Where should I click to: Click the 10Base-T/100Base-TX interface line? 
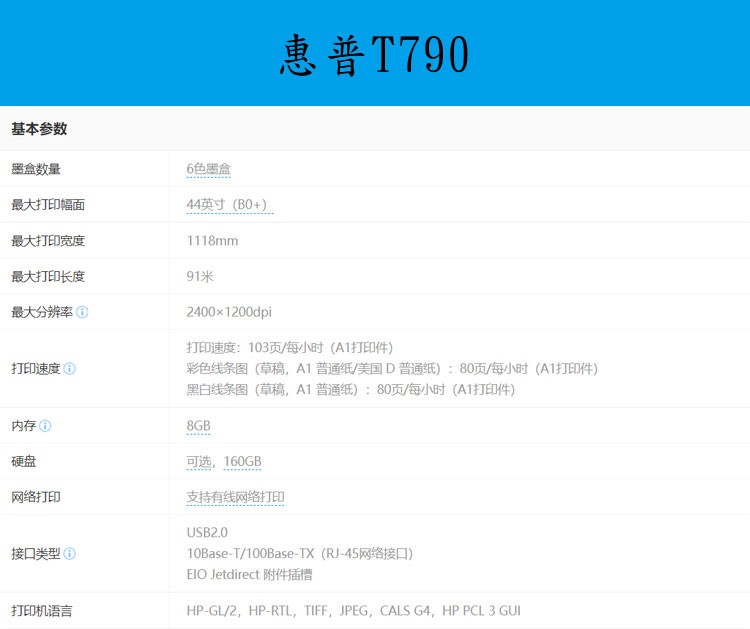tap(300, 554)
